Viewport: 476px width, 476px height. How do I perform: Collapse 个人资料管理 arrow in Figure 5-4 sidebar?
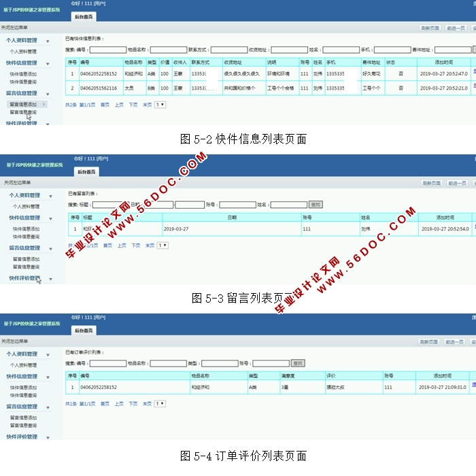click(48, 354)
